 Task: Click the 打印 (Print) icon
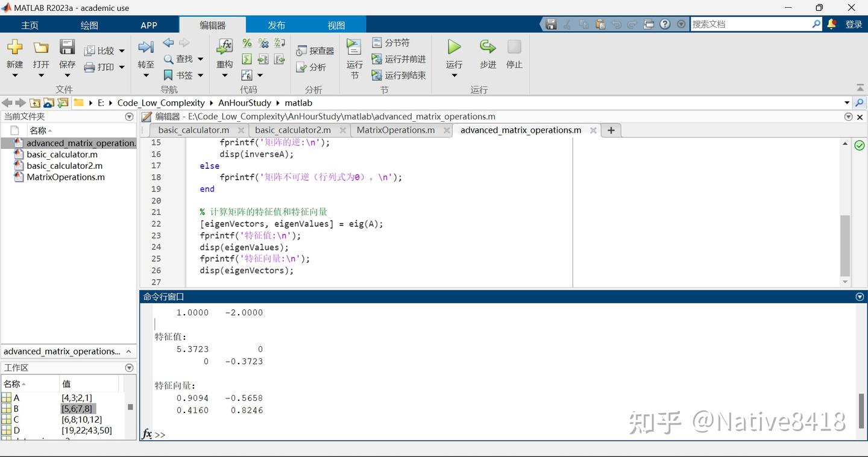click(x=90, y=68)
